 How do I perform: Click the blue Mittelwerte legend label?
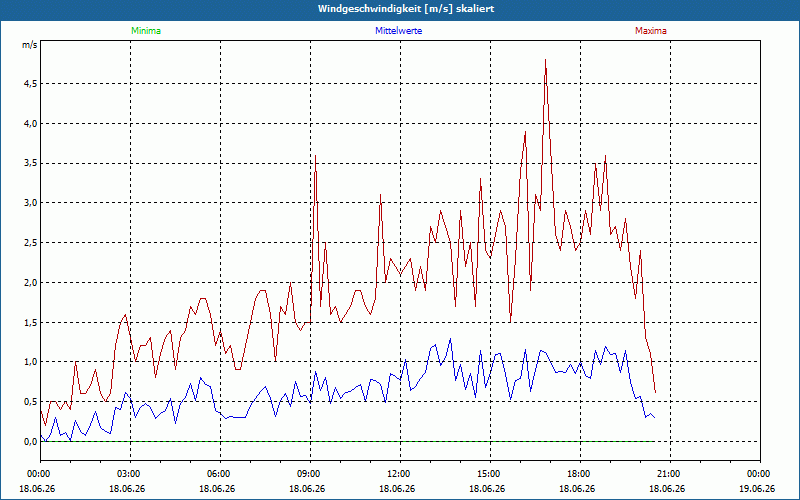click(398, 31)
